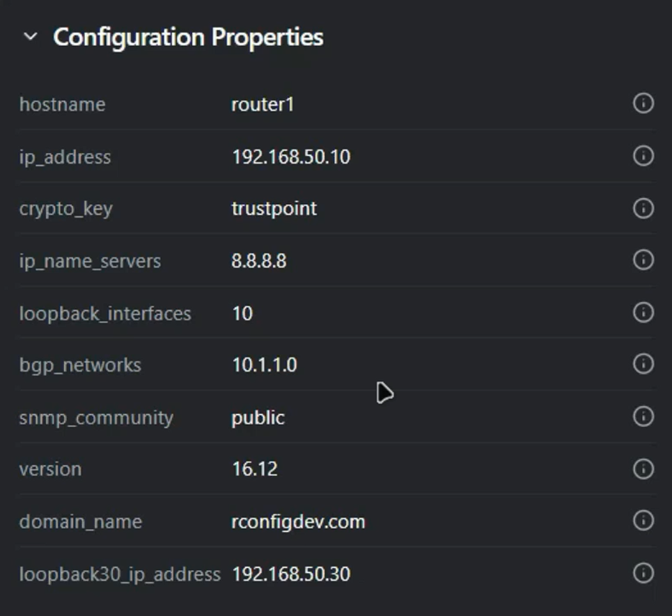Viewport: 672px width, 616px height.
Task: Click the info icon next to snmp_community
Action: point(643,417)
